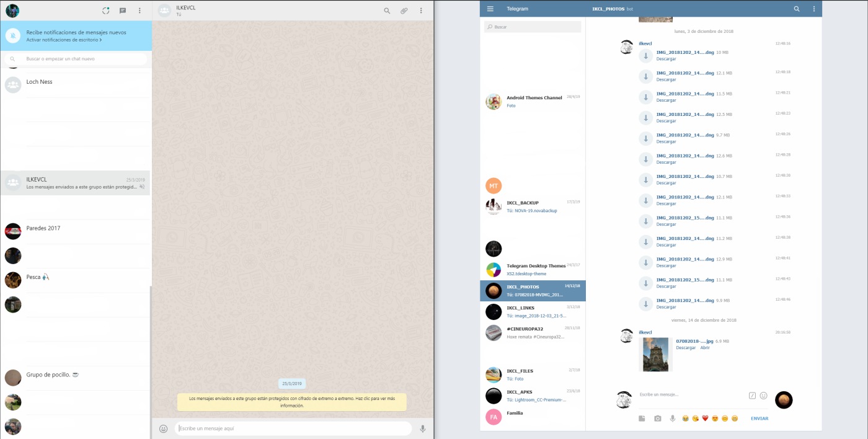
Task: Open the 07082018 jpg photo thumbnail
Action: 655,354
